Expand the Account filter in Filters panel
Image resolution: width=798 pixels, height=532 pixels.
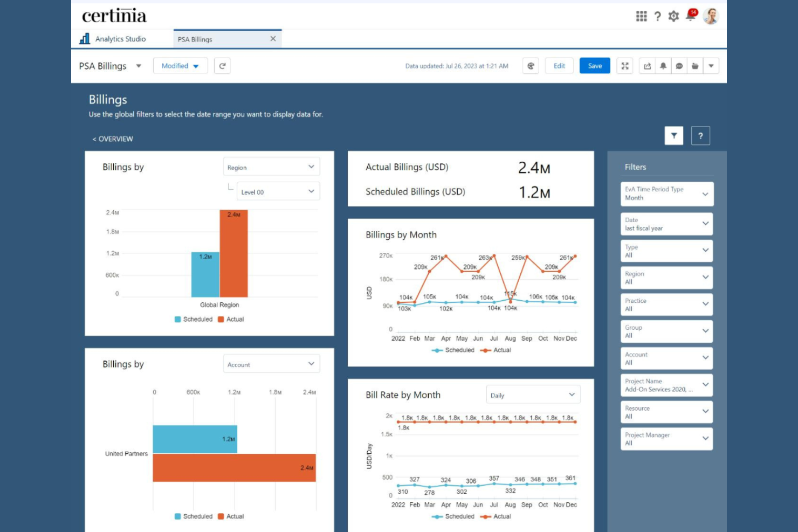(667, 358)
